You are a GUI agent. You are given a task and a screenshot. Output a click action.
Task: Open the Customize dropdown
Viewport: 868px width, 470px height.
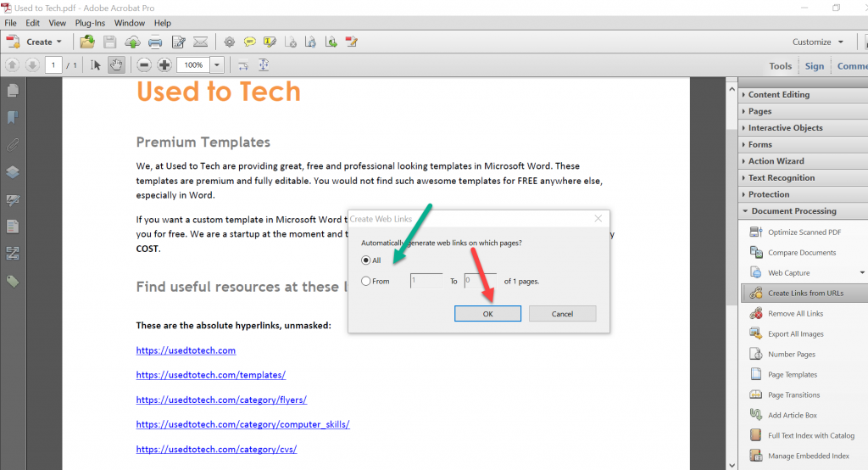[x=818, y=42]
